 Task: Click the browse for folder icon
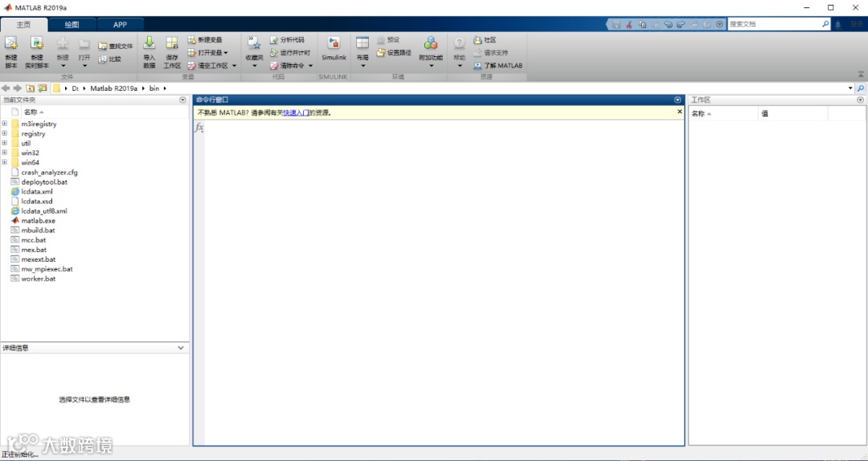coord(42,88)
